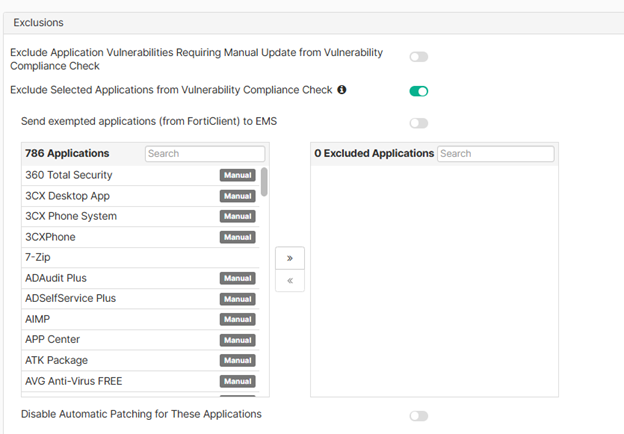Click the Manual badge on APP Center
The width and height of the screenshot is (624, 434).
(x=238, y=340)
